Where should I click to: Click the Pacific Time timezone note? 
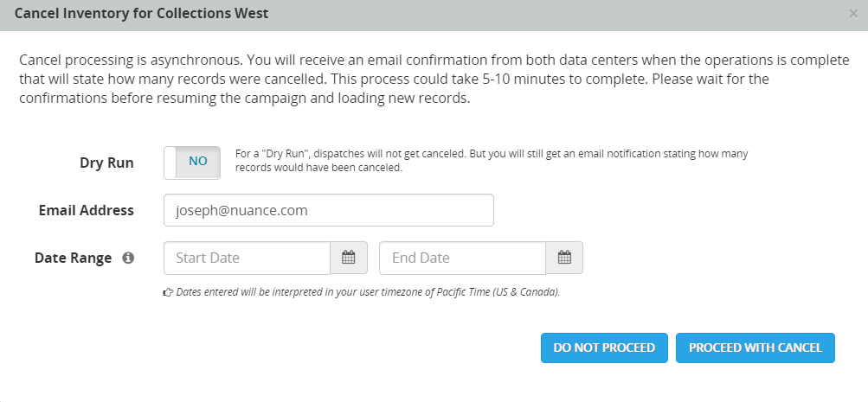coord(368,292)
